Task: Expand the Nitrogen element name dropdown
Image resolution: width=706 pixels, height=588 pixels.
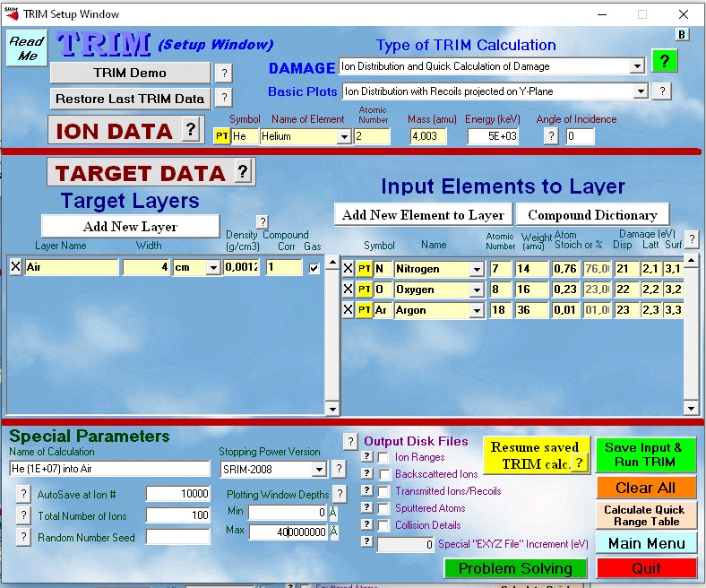Action: [x=477, y=270]
